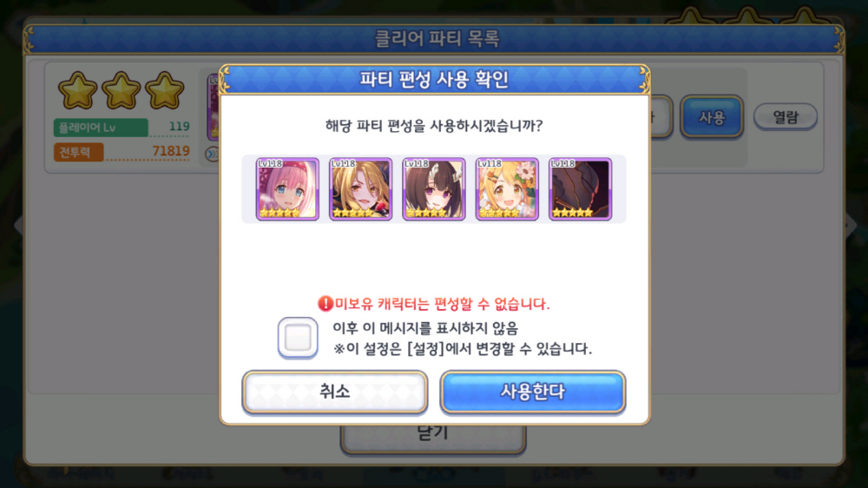Click the orange 전투력 label
Screen dimensions: 868x488
coord(79,152)
